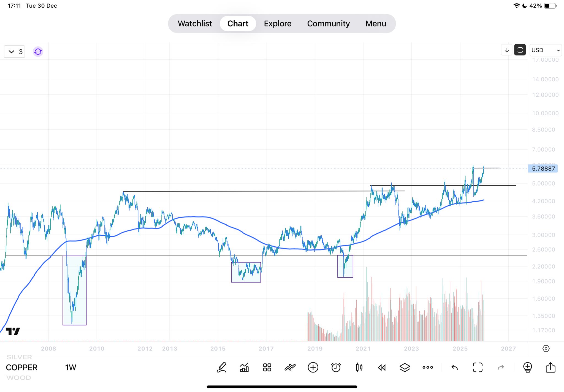564x392 pixels.
Task: Tap the add symbol plus icon
Action: coord(313,367)
